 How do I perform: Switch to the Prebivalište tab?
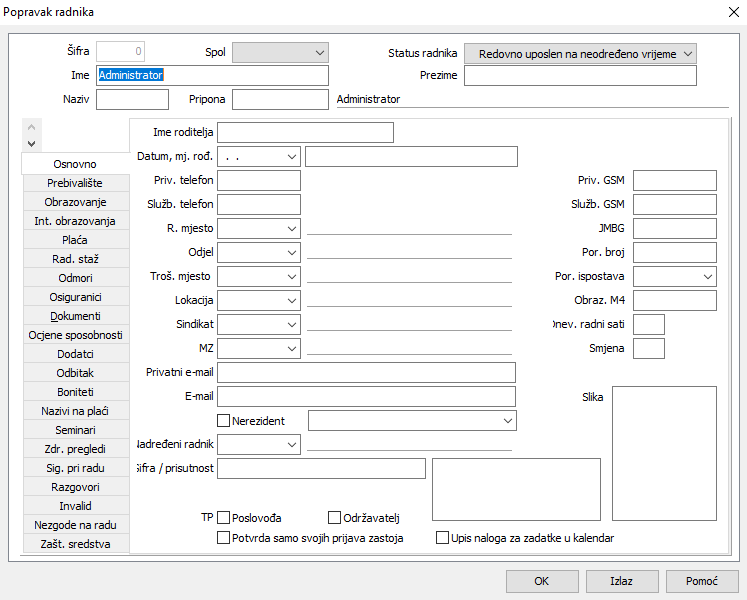(x=76, y=183)
